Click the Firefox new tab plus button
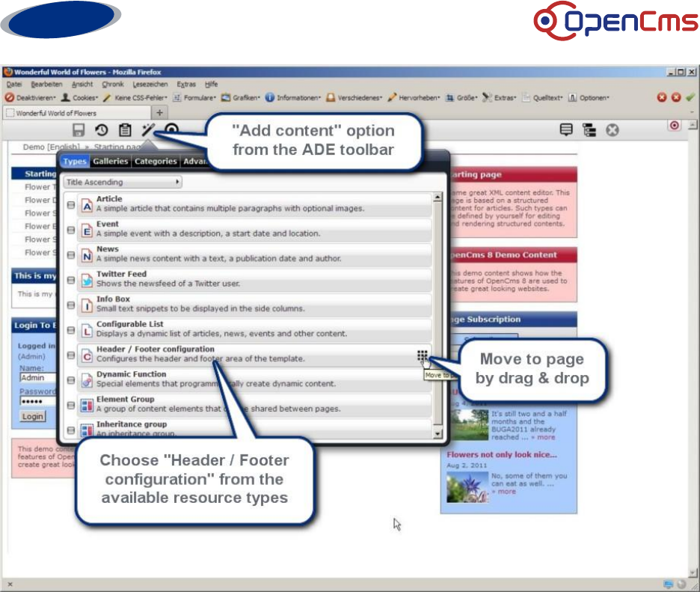The height and width of the screenshot is (592, 700). point(159,112)
